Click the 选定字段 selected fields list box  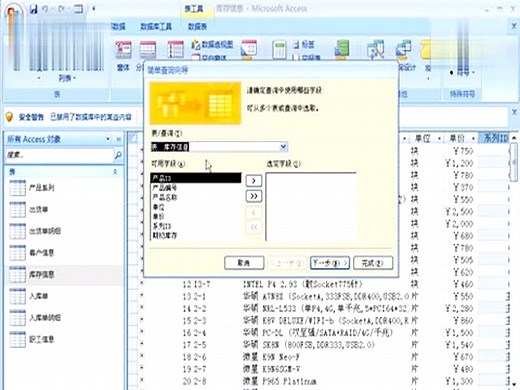tap(311, 206)
